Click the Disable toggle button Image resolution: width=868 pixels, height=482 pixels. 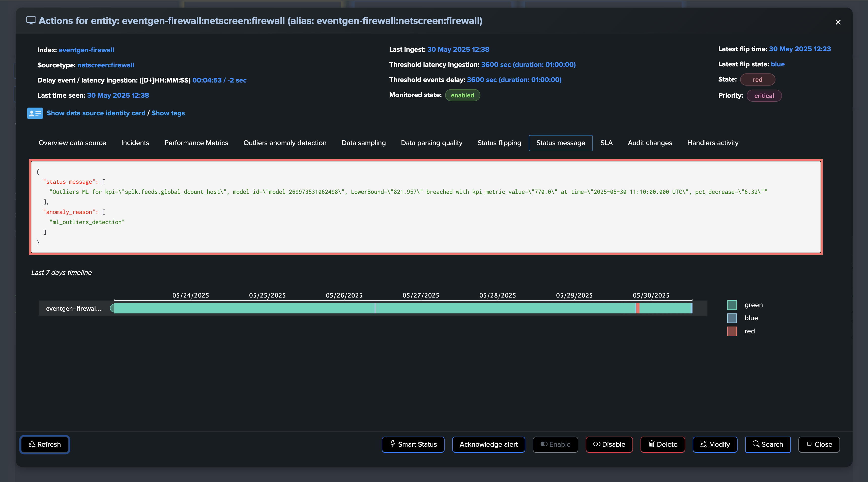[609, 444]
